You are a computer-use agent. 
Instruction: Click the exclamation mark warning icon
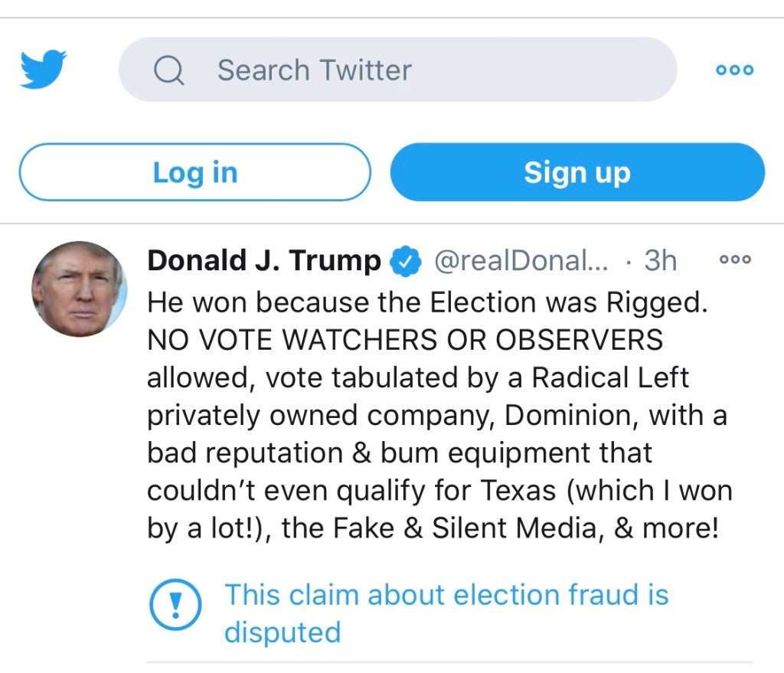coord(175,606)
